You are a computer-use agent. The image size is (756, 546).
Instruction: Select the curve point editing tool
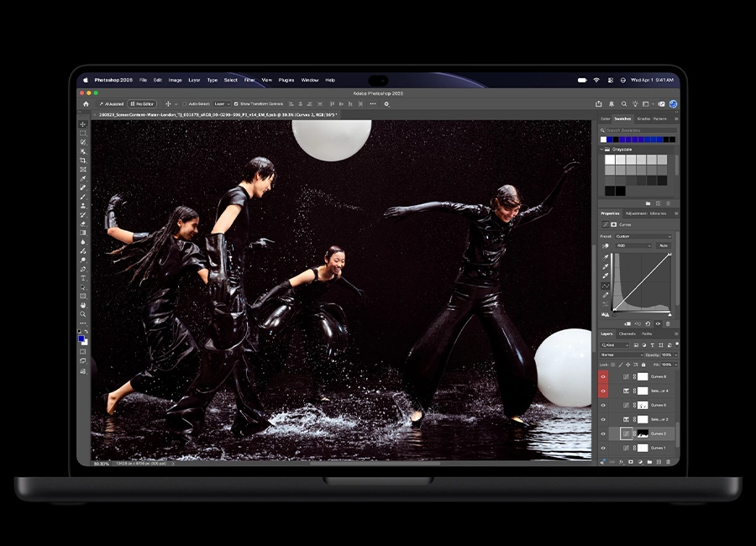click(x=606, y=286)
